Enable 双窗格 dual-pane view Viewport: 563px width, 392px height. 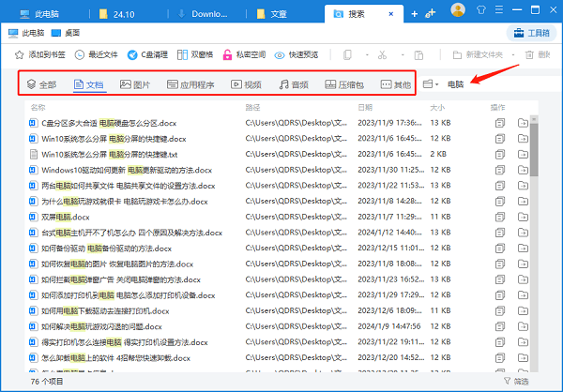coord(195,55)
